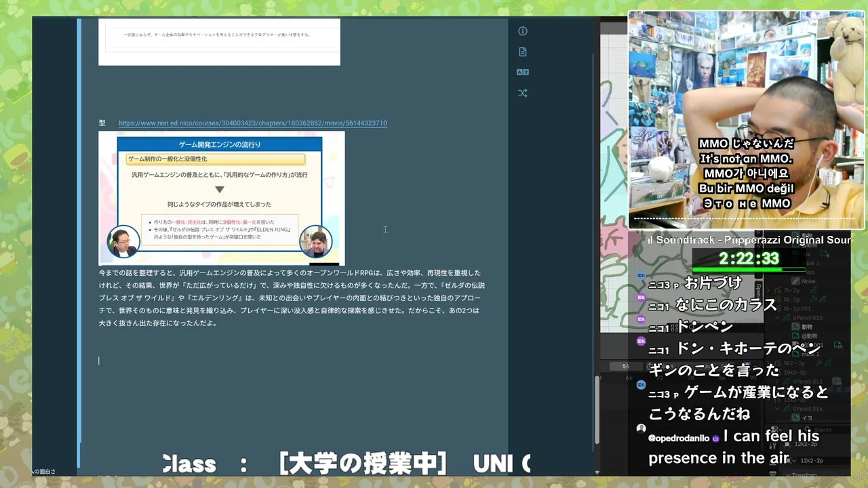Click the note editor's vertical scrollbar thumb

pyautogui.click(x=597, y=409)
